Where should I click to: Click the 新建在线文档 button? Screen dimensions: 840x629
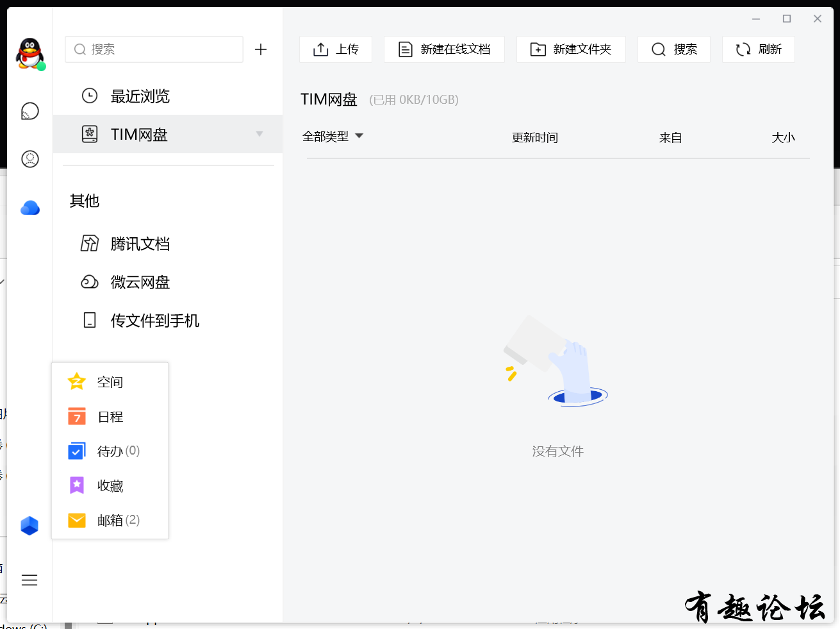point(444,49)
